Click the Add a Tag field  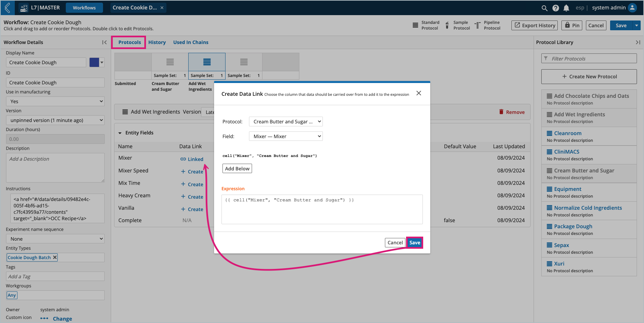click(x=55, y=276)
